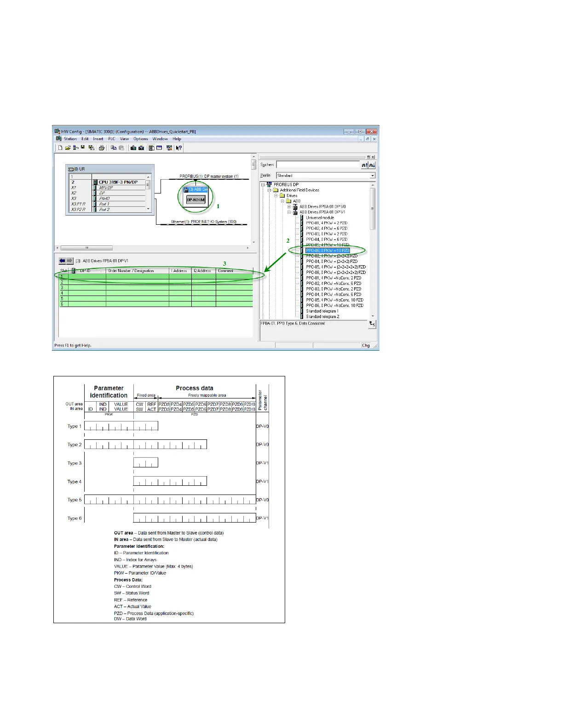Click the Print toolbar icon
Screen dimensions: 563x728
(x=102, y=148)
